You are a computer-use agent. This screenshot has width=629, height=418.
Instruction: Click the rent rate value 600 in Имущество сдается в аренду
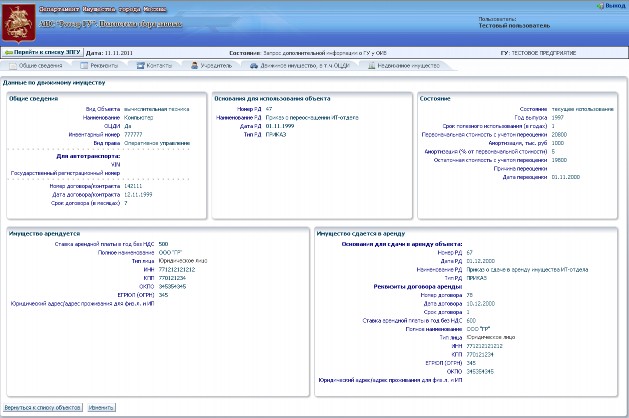tap(471, 321)
